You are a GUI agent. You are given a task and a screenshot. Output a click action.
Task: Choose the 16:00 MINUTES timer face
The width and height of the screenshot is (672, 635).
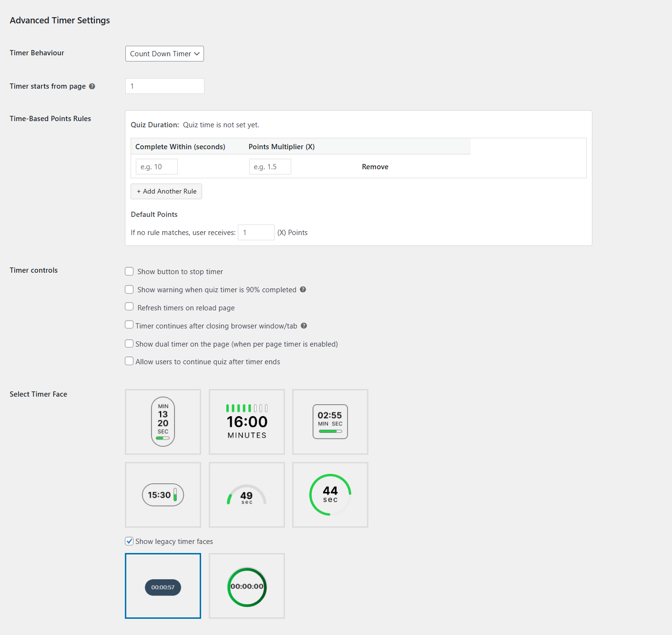[x=247, y=422]
